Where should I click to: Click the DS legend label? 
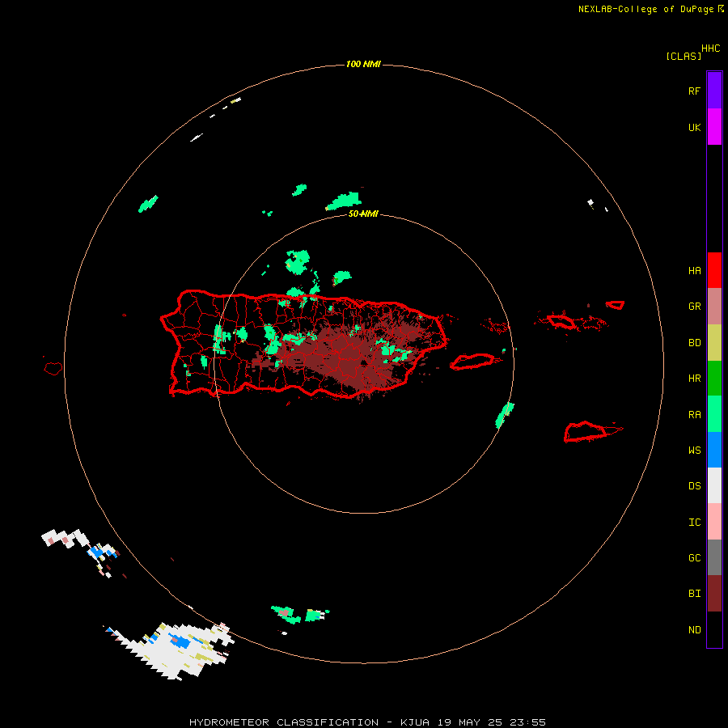pos(694,486)
